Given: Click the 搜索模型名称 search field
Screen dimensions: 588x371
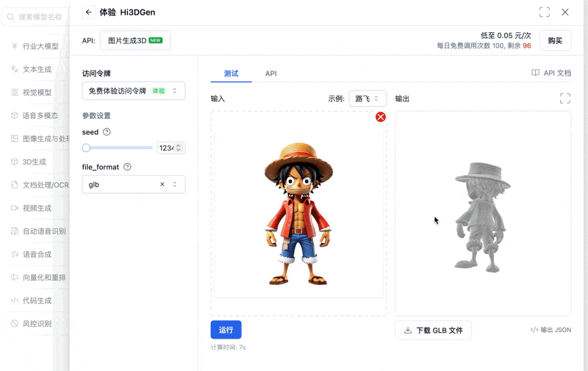Looking at the screenshot, I should pos(35,17).
